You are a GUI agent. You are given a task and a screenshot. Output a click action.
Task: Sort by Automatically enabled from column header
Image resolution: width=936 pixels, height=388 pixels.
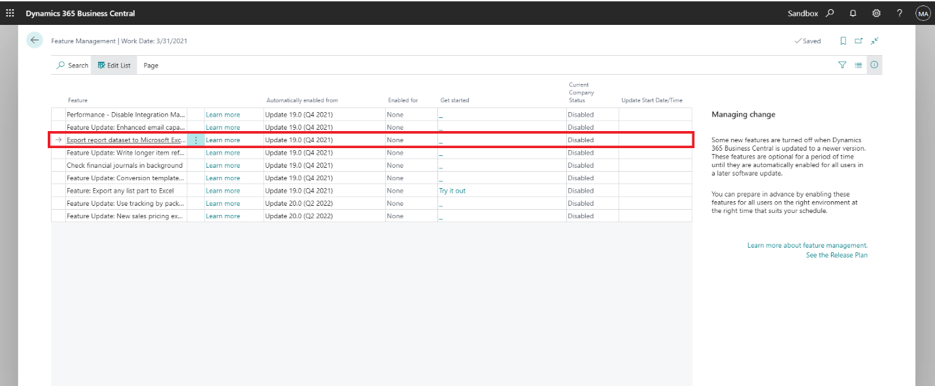click(302, 100)
